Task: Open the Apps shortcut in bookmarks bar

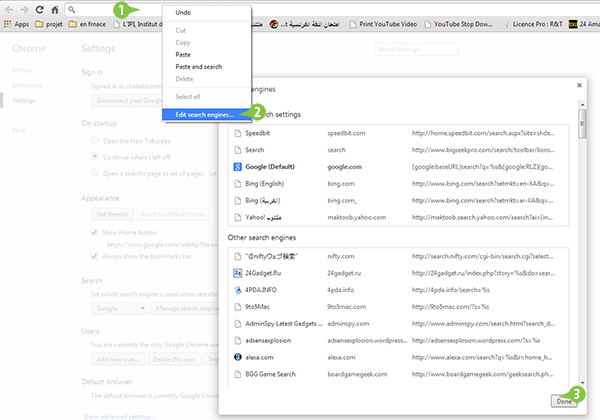Action: point(16,24)
